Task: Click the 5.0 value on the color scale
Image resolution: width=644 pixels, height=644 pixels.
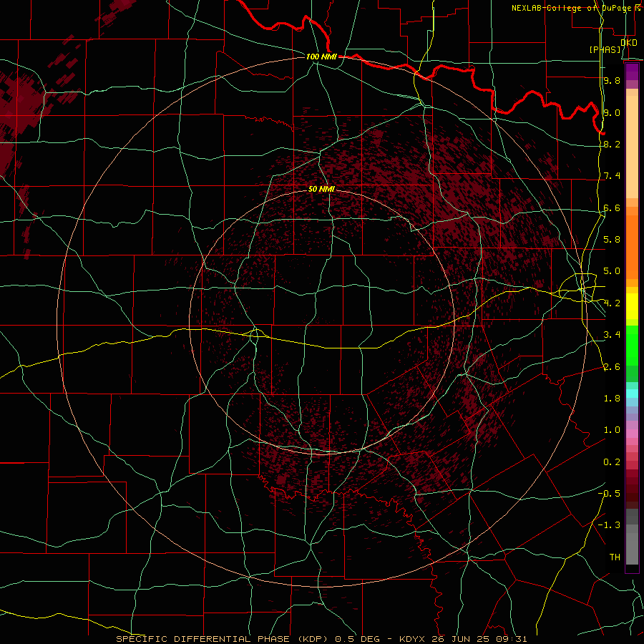Action: pos(612,271)
